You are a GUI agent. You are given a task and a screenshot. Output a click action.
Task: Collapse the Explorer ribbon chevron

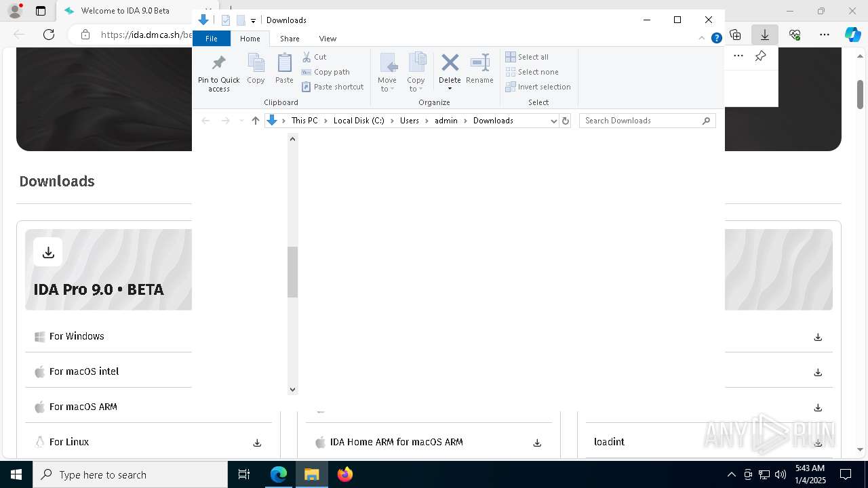703,39
